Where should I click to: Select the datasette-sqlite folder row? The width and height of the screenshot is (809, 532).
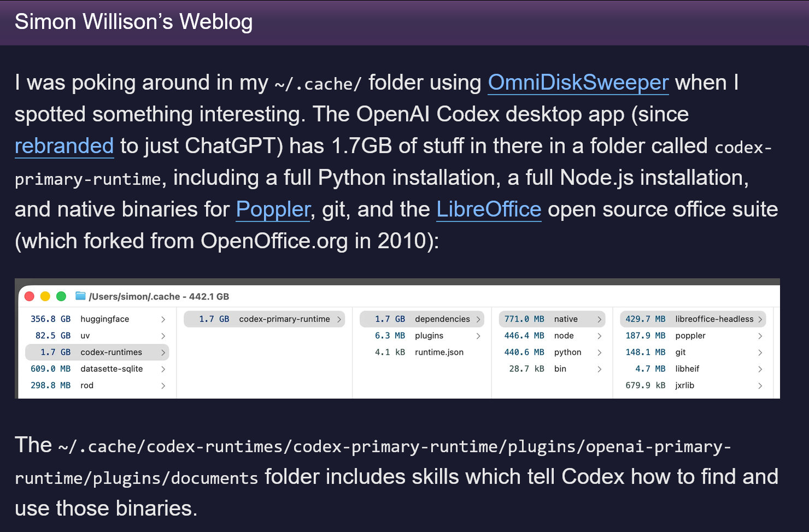[97, 369]
